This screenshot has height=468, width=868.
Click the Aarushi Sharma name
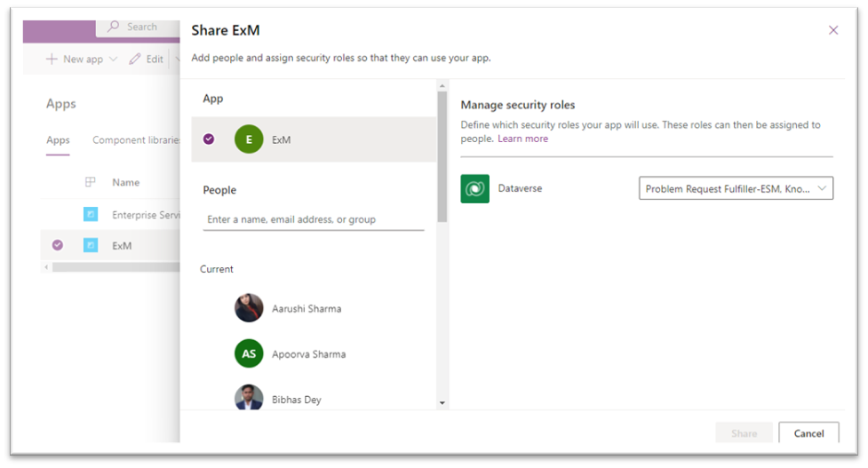pyautogui.click(x=307, y=309)
